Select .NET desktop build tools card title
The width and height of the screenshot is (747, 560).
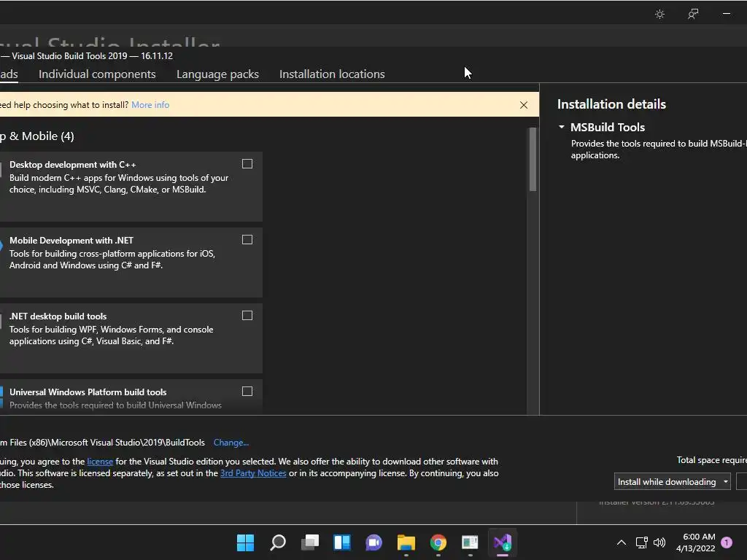pyautogui.click(x=58, y=316)
